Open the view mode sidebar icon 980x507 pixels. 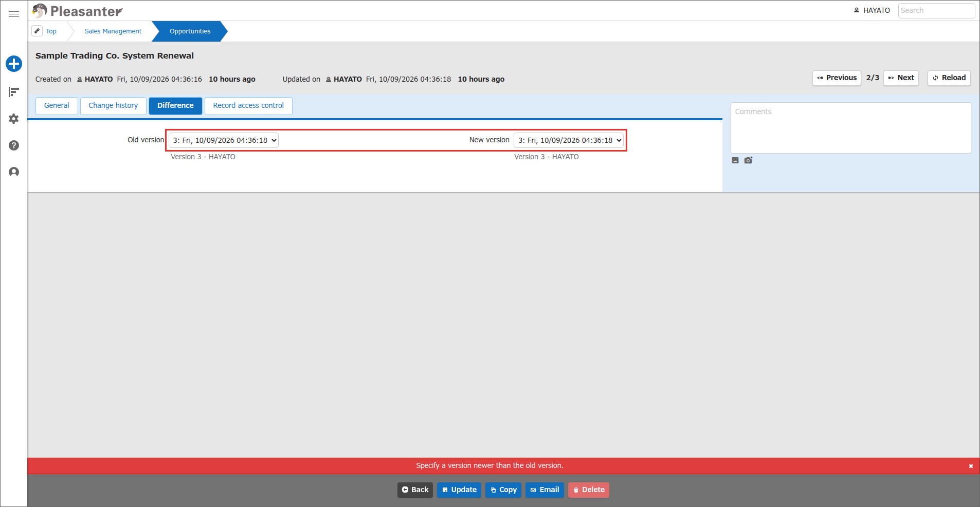tap(14, 92)
